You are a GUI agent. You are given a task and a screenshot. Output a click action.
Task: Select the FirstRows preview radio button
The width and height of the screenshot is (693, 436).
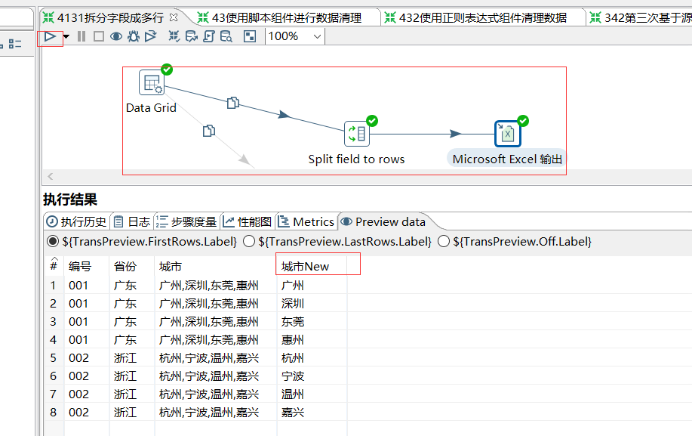(x=53, y=242)
